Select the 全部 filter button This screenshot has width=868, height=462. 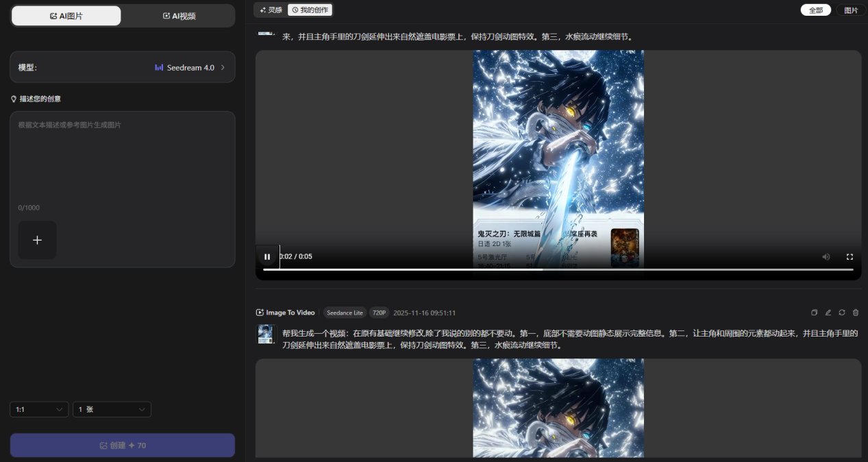tap(815, 10)
